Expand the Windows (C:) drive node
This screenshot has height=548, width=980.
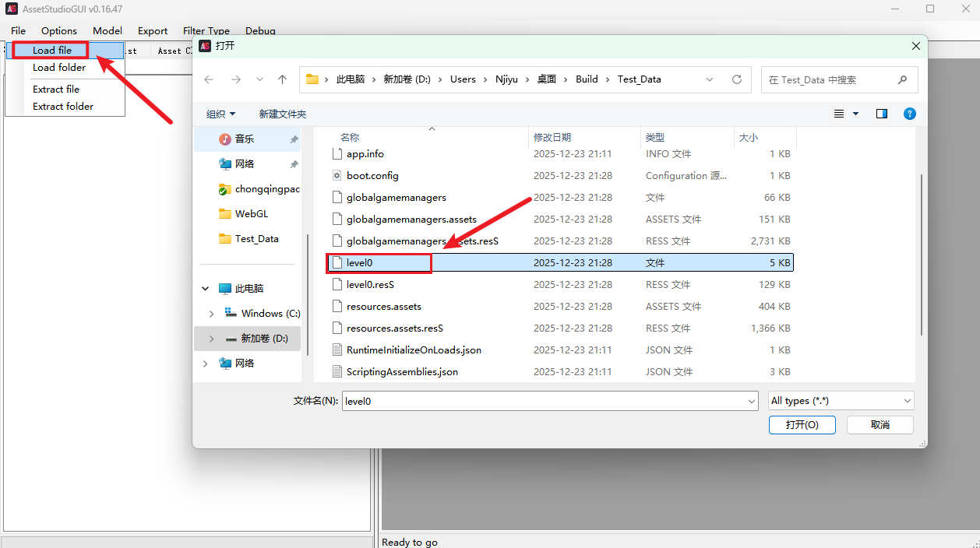point(211,313)
